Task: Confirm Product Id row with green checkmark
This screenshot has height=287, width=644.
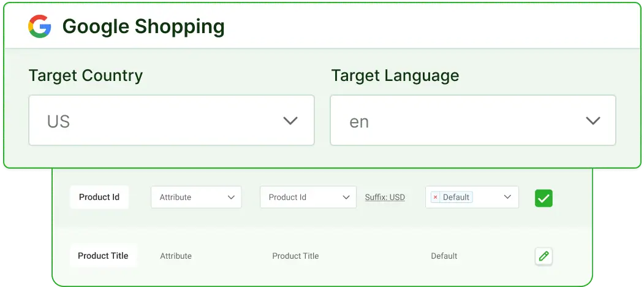Action: [544, 198]
